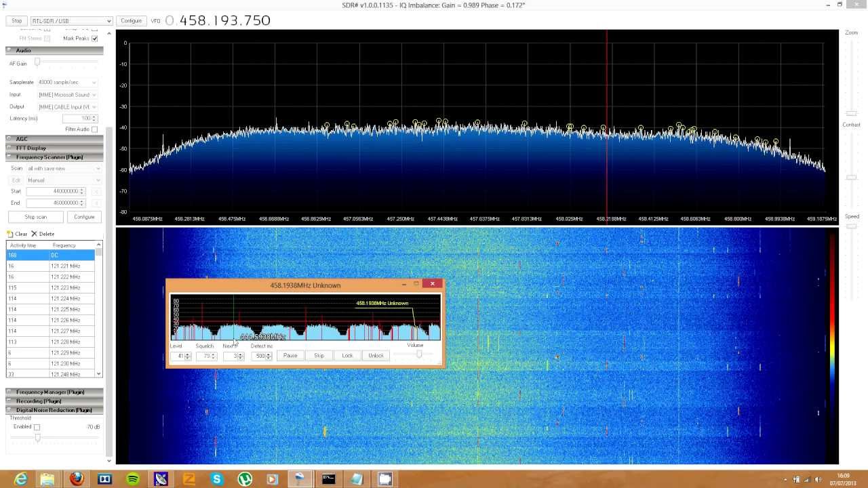Click the Skype taskbar icon
The image size is (868, 488).
tap(216, 479)
